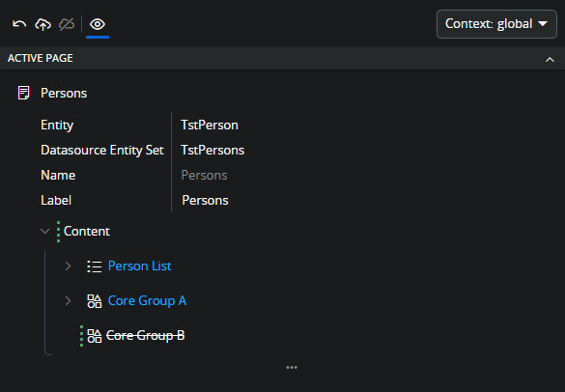Viewport: 565px width, 392px height.
Task: Collapse the Content tree node
Action: click(x=45, y=231)
